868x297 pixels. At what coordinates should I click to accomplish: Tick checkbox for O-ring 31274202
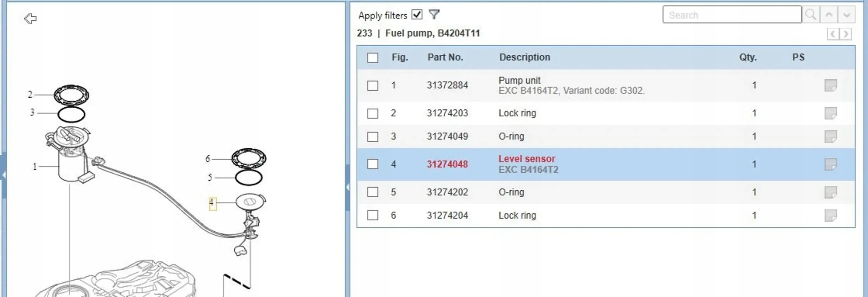point(373,192)
